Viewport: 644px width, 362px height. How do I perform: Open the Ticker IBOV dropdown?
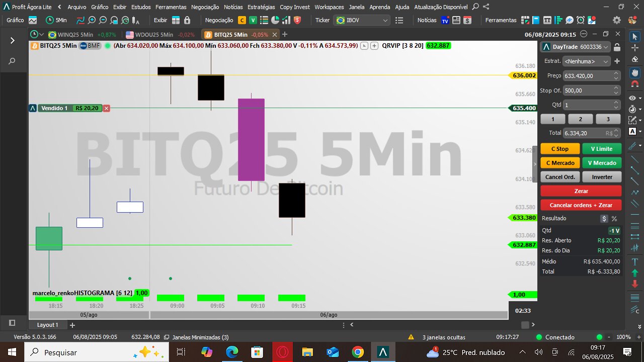click(362, 20)
